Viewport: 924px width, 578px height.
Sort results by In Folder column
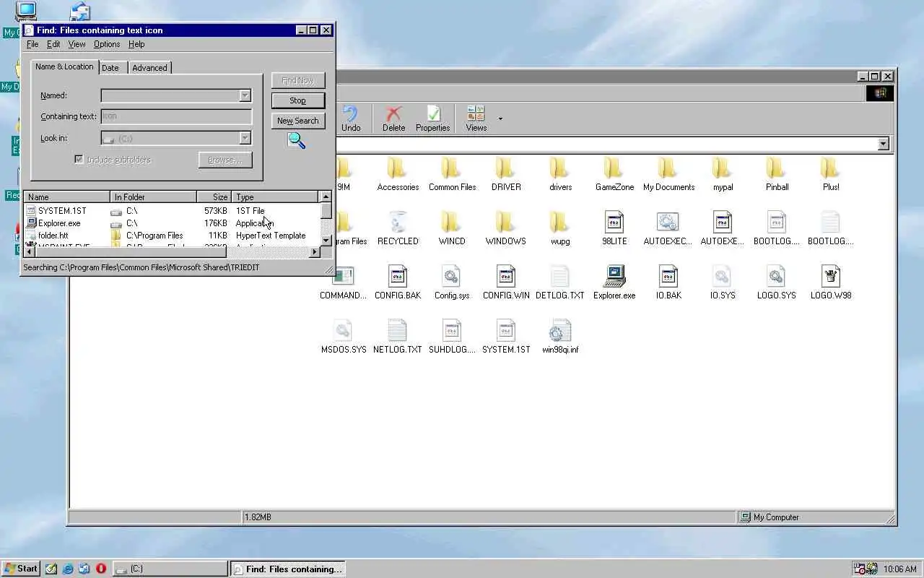point(153,197)
